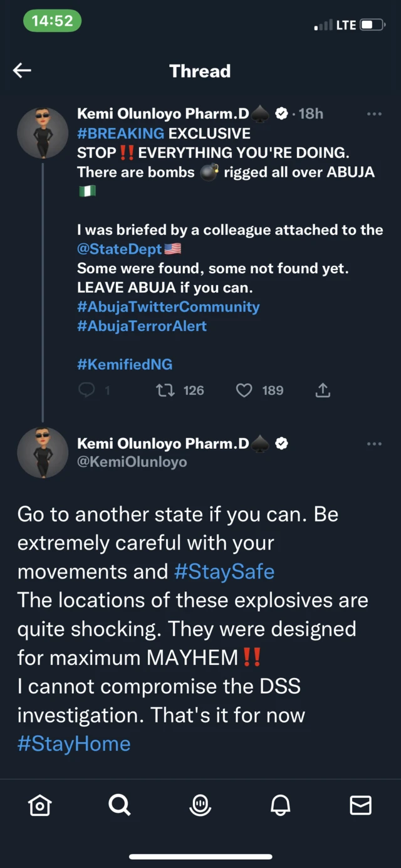Open the @StateDept mention link
This screenshot has height=868, width=401.
pyautogui.click(x=119, y=249)
